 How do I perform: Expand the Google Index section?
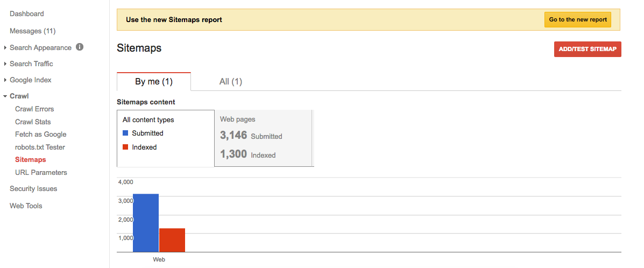[x=5, y=80]
